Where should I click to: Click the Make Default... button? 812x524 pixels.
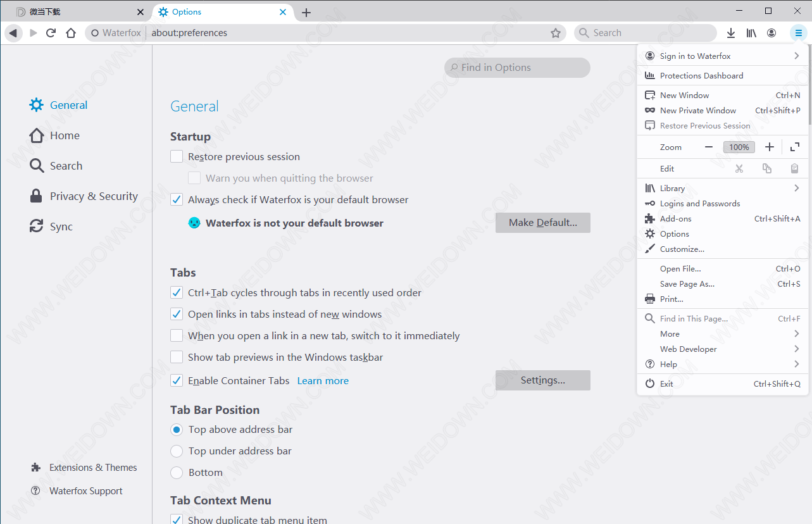pyautogui.click(x=543, y=223)
